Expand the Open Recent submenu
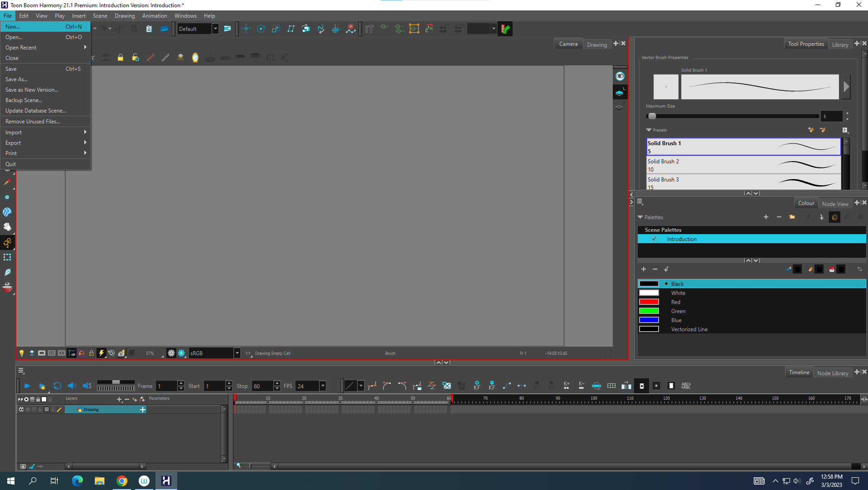 (45, 47)
